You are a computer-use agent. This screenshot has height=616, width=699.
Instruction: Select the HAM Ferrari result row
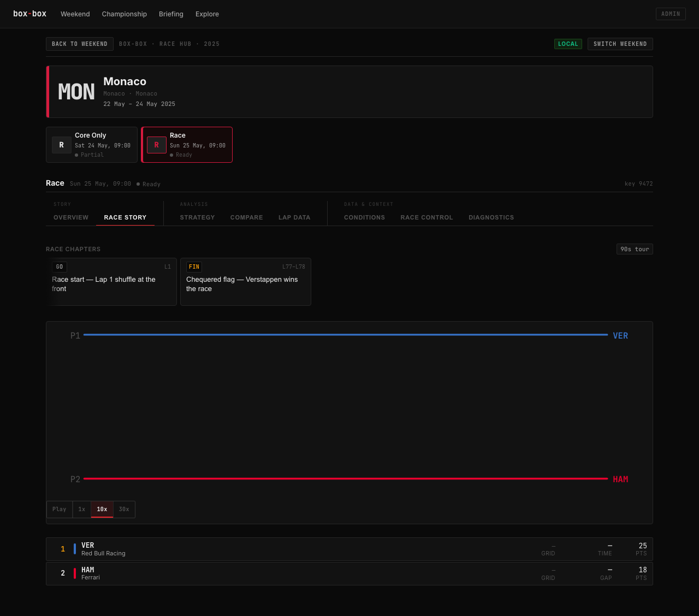tap(349, 574)
